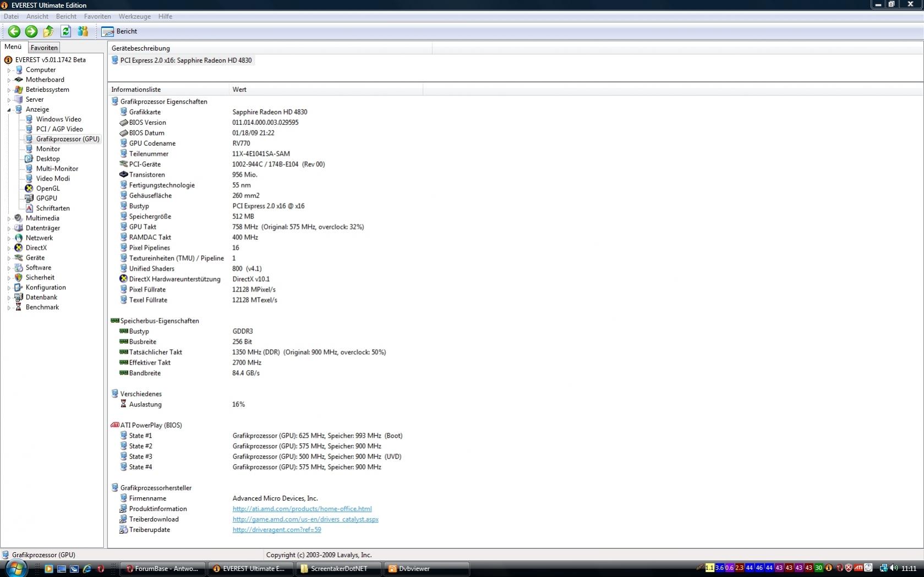Open the Favoriten menu in menu bar
This screenshot has width=924, height=577.
(x=97, y=17)
